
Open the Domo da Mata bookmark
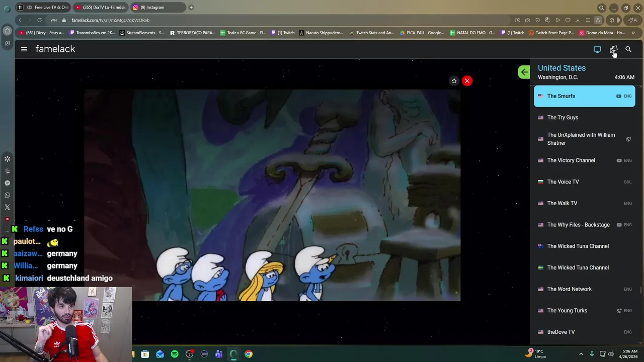pyautogui.click(x=602, y=33)
